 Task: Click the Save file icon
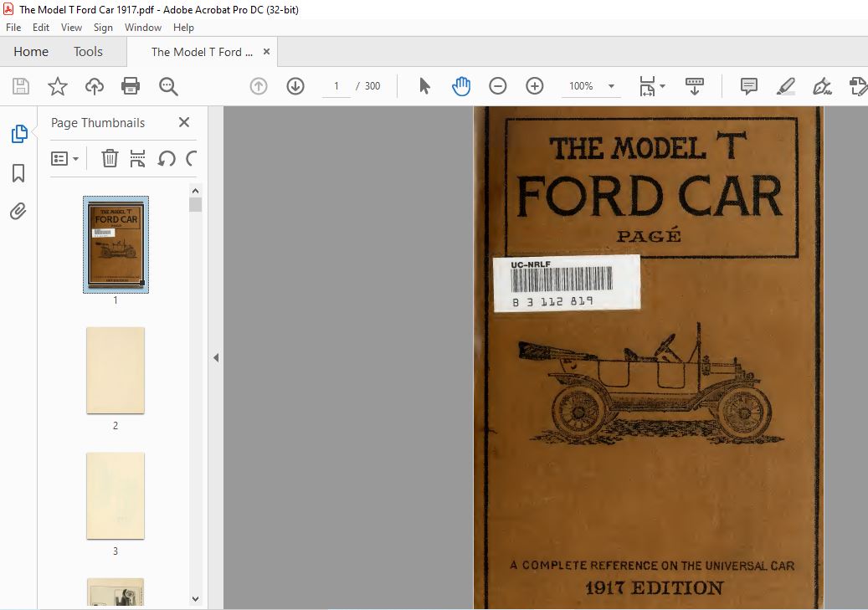click(21, 86)
